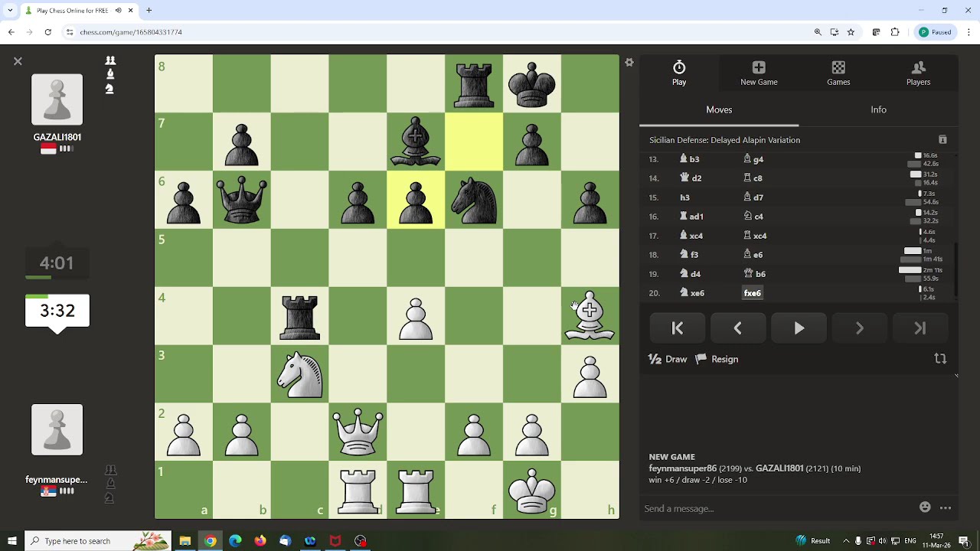This screenshot has height=551, width=980.
Task: Open the Players icon
Action: click(x=919, y=67)
